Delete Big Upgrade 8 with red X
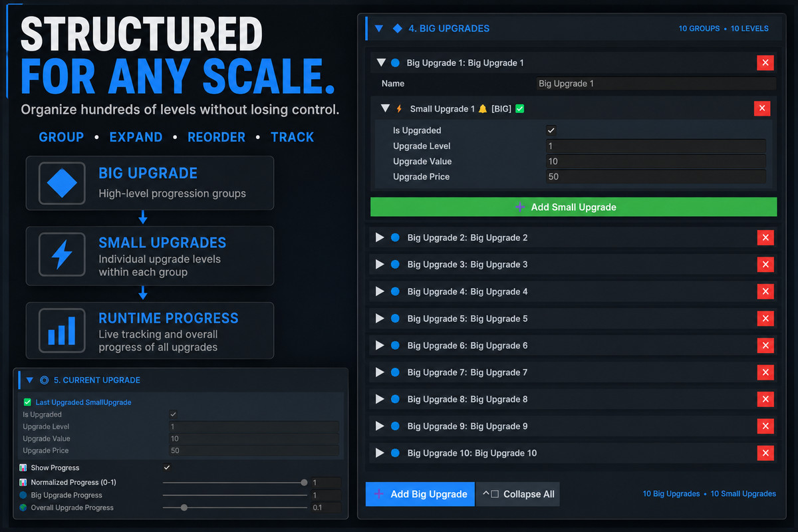Viewport: 798px width, 532px height. click(765, 399)
